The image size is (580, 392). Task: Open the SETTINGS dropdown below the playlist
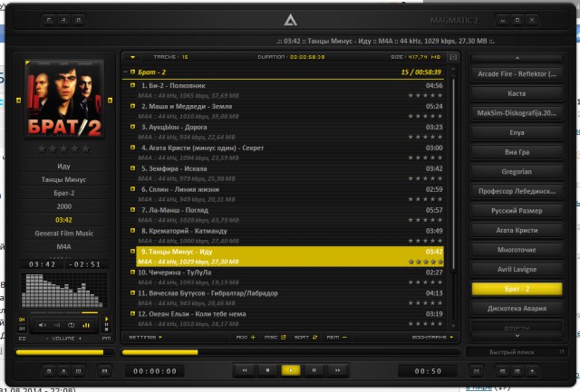pos(145,338)
